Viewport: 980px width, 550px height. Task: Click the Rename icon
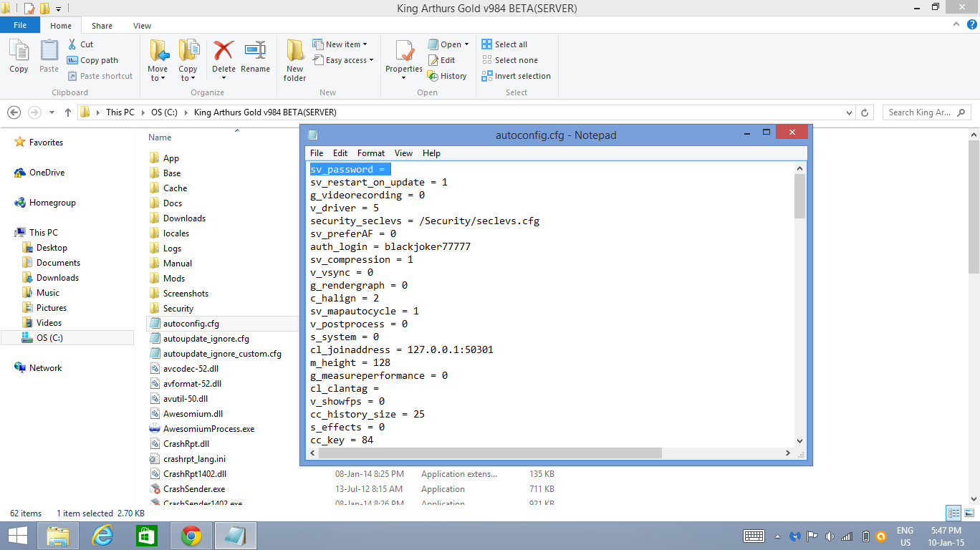pyautogui.click(x=255, y=51)
